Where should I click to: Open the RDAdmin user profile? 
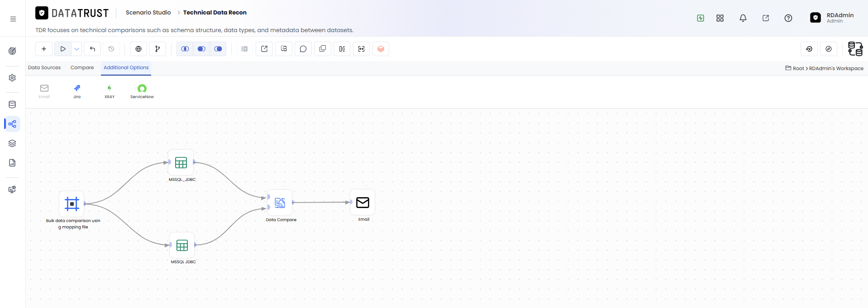tap(832, 18)
